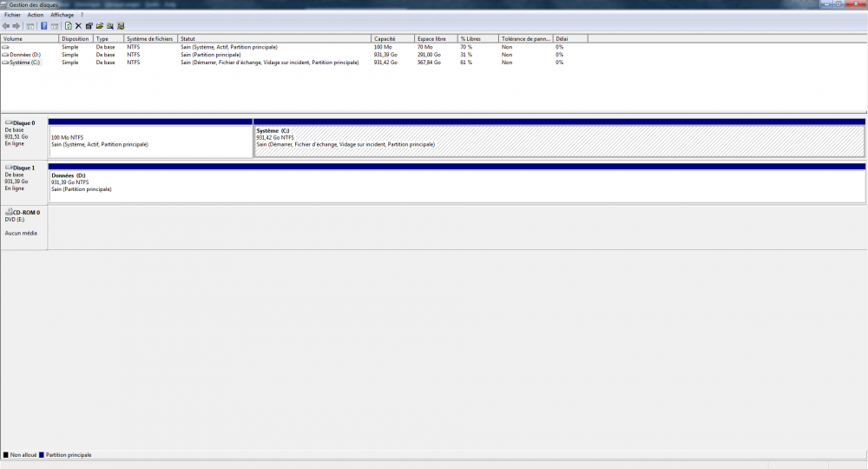Click the Disque 1 disk icon
Screen dimensions: 868x469
click(9, 168)
